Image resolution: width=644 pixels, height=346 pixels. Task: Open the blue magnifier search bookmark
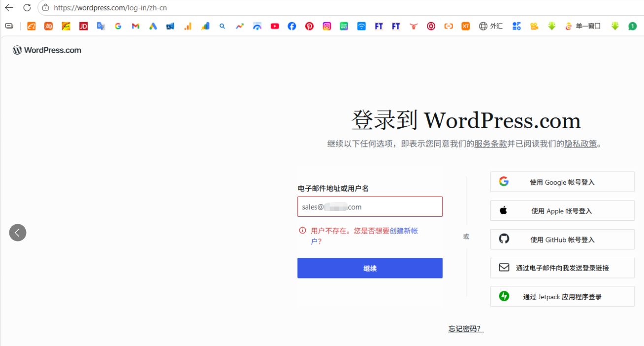tap(223, 26)
